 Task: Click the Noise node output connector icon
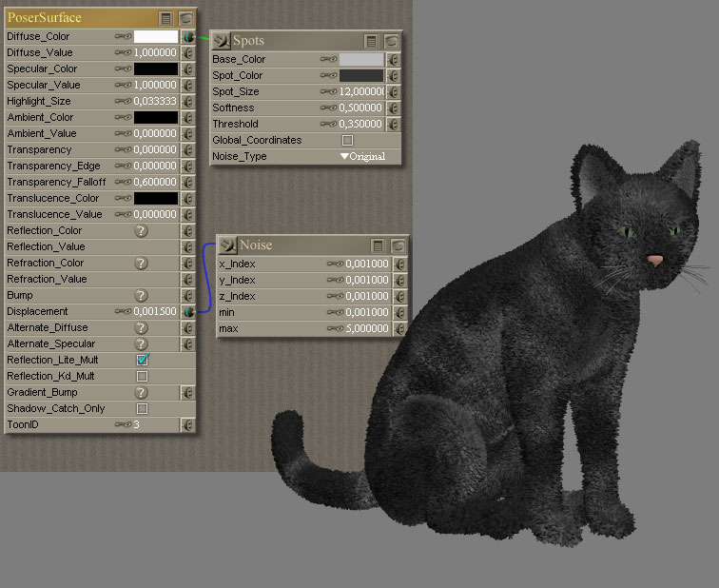pos(227,245)
